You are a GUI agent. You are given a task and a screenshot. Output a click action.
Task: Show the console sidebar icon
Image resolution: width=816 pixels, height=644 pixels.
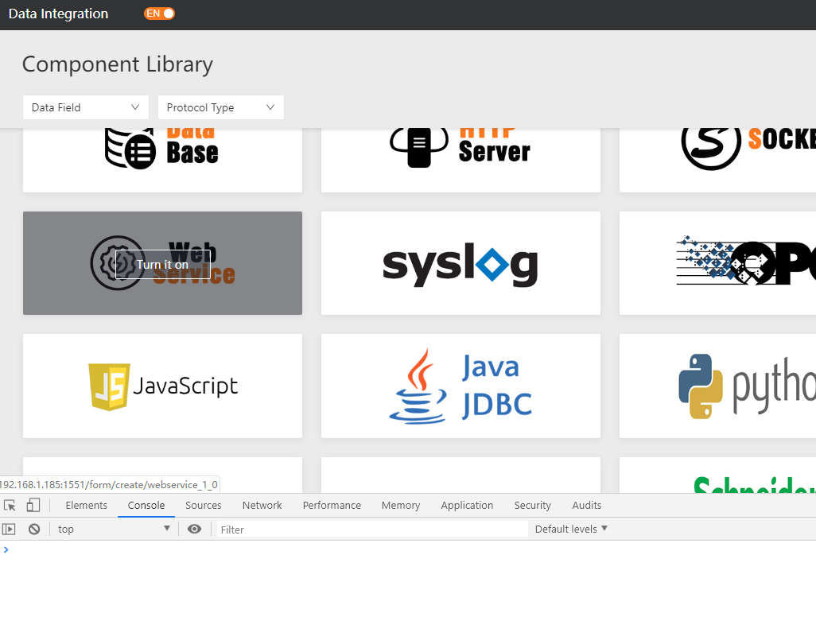[x=9, y=529]
